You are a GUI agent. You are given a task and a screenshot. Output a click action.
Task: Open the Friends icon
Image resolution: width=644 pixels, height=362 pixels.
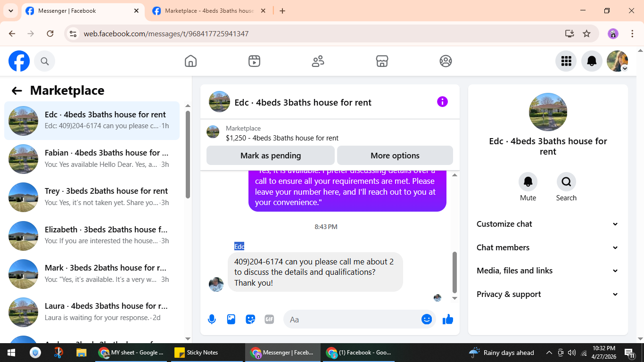(318, 61)
